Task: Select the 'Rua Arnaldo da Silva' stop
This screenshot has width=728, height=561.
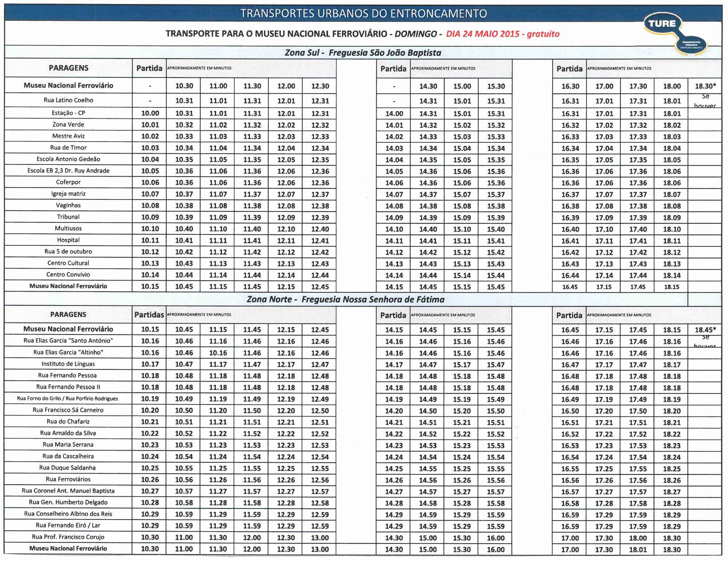Action: 68,433
